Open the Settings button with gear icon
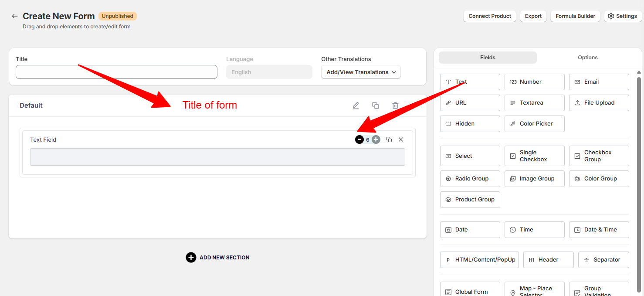 pyautogui.click(x=622, y=16)
